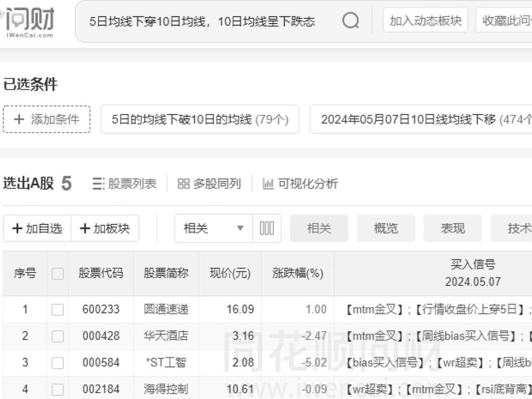Open stock name *ST工智
Screen dimensions: 532x399
click(166, 363)
